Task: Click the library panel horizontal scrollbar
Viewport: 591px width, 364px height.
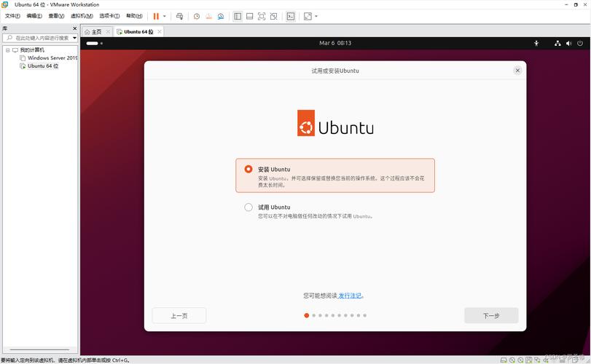Action: [x=39, y=349]
